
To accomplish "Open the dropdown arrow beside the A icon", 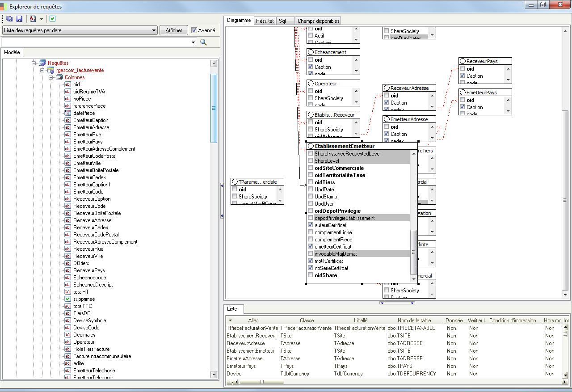I will [41, 19].
